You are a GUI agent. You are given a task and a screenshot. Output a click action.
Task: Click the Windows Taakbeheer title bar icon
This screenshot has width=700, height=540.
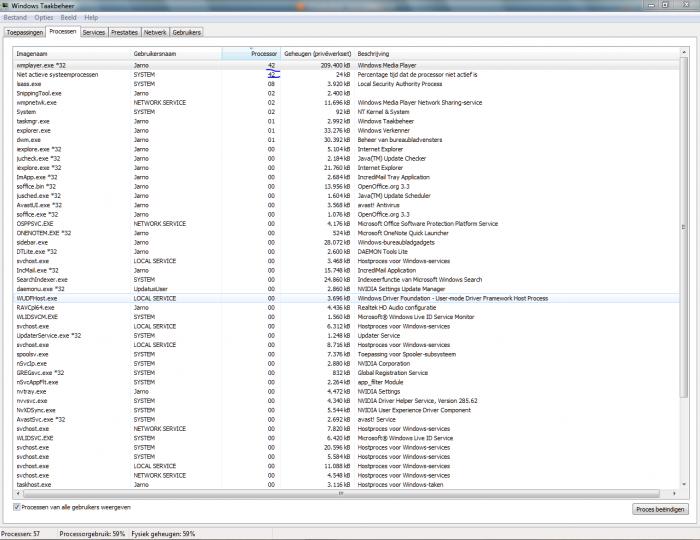6,6
